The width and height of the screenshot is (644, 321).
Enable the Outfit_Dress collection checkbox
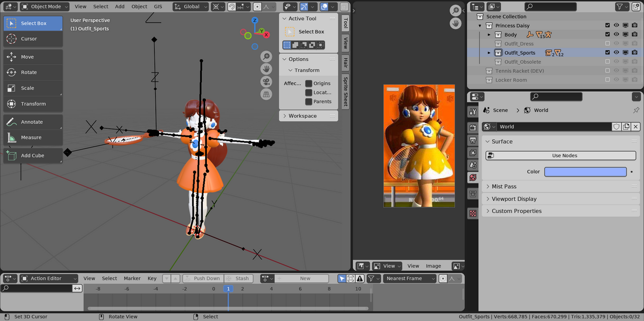[607, 44]
